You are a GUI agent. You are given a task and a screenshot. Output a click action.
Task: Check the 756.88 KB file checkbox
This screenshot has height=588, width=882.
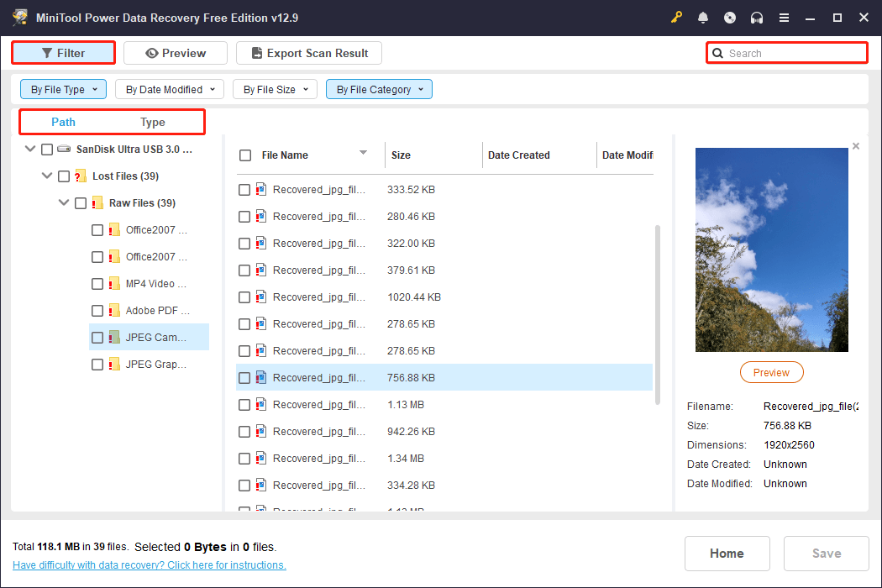point(244,378)
